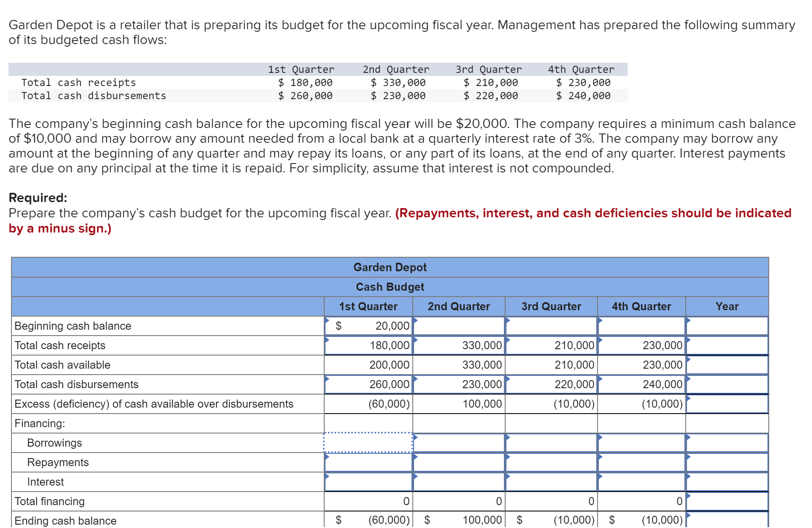Click 3rd Quarter ending cash balance value
The width and height of the screenshot is (812, 528).
point(574,520)
